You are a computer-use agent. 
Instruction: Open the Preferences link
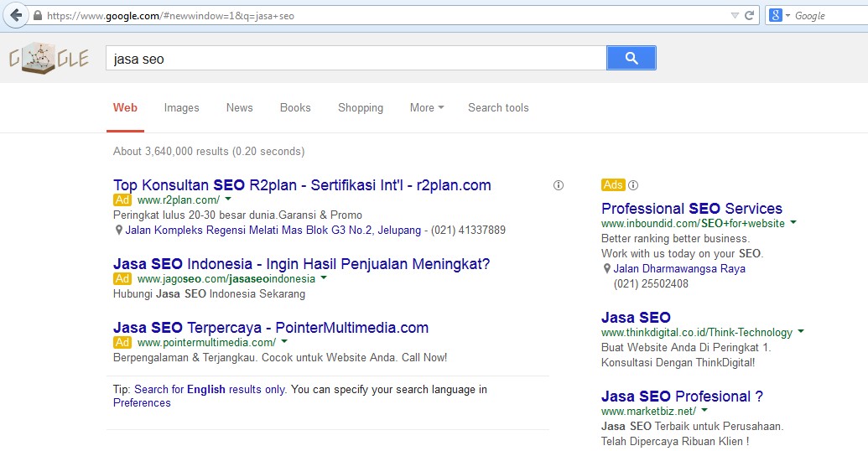point(142,403)
